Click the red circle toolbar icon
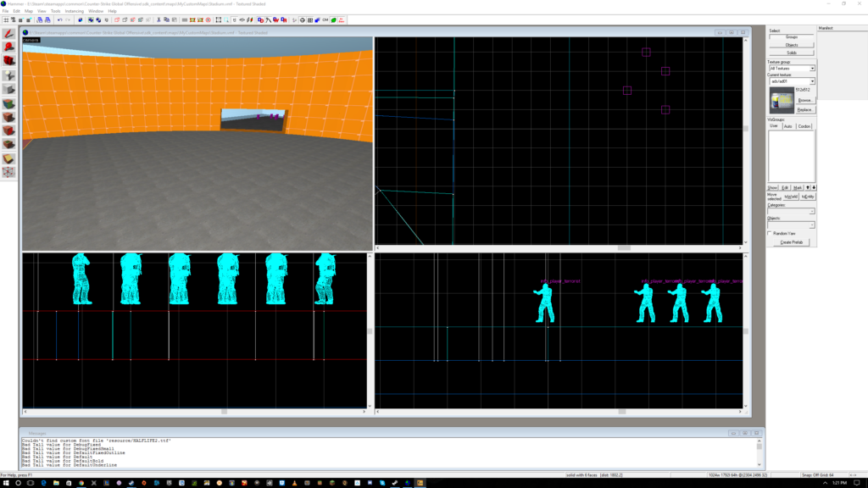Image resolution: width=868 pixels, height=488 pixels. pyautogui.click(x=209, y=20)
